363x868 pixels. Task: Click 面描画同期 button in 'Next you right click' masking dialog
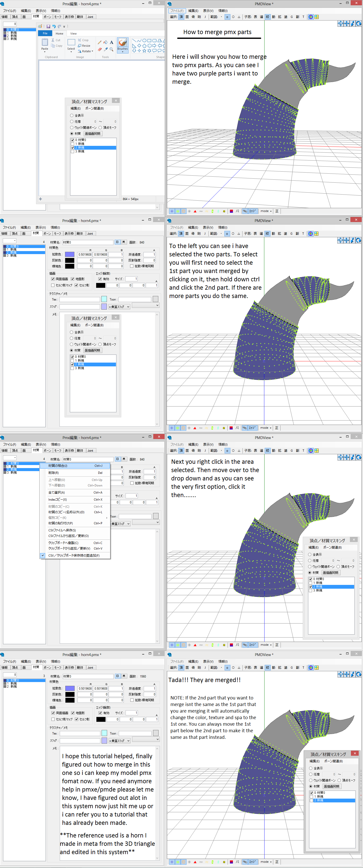pos(331,573)
